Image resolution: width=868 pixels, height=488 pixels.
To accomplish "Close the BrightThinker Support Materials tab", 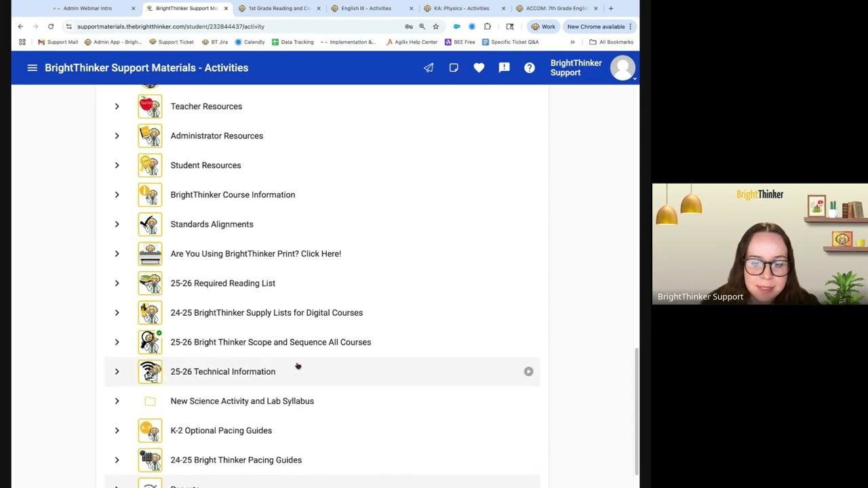I will pyautogui.click(x=226, y=8).
